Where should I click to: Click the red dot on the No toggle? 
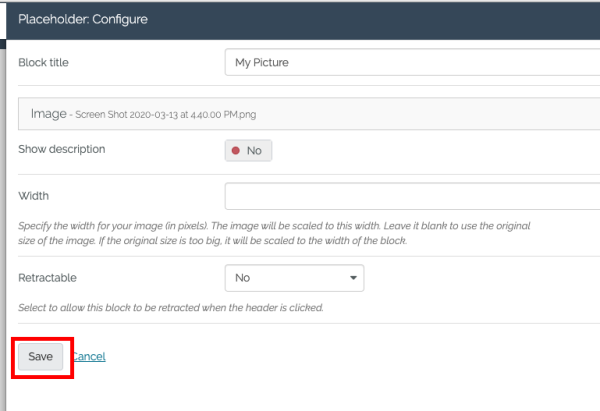pos(236,151)
